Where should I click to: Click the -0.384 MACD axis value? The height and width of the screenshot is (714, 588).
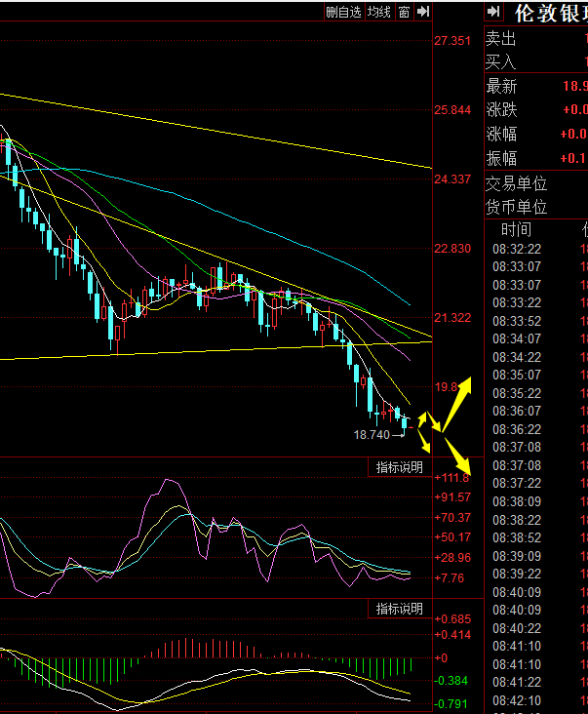(451, 681)
